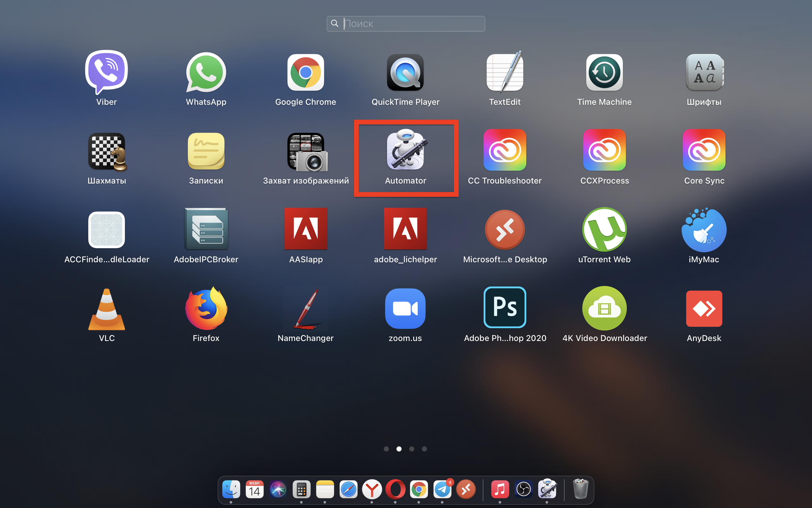Switch to Google Chrome in the Dock
The image size is (812, 508).
pos(419,489)
